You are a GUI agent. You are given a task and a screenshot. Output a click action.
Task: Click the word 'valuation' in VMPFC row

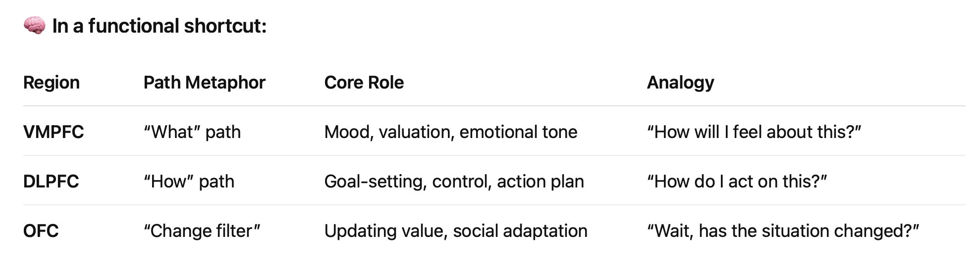[x=416, y=132]
